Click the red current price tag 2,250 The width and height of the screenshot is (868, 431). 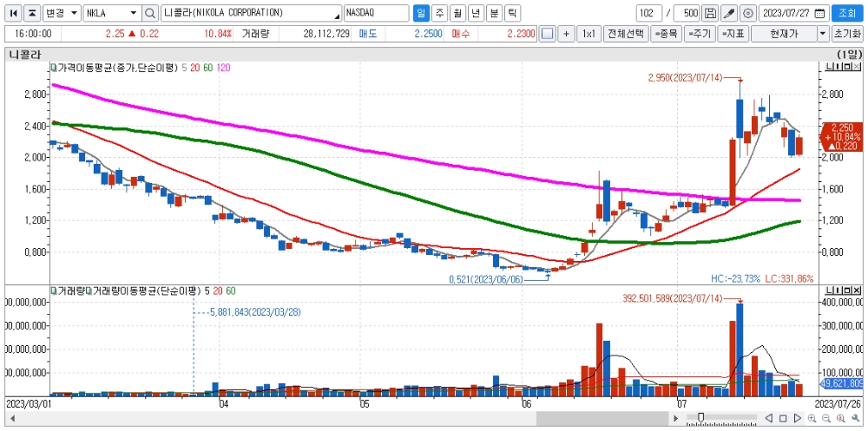[843, 137]
